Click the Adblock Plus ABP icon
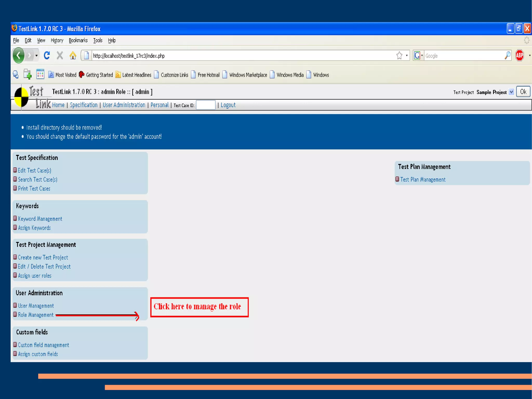 (520, 55)
